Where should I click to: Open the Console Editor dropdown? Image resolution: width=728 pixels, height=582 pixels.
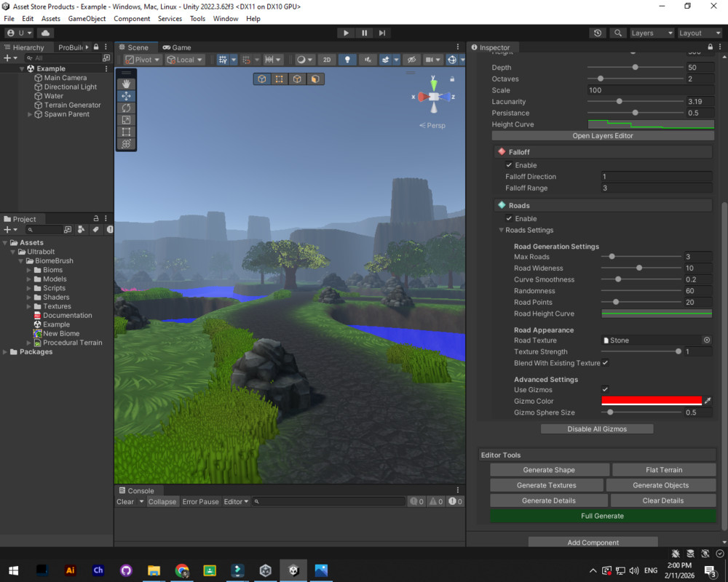tap(236, 501)
